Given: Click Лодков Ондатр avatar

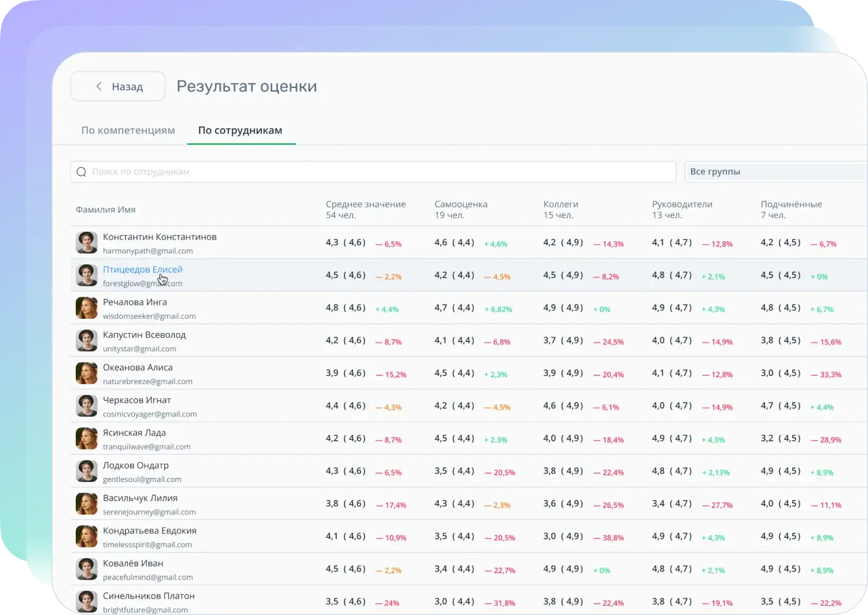Looking at the screenshot, I should click(x=87, y=471).
